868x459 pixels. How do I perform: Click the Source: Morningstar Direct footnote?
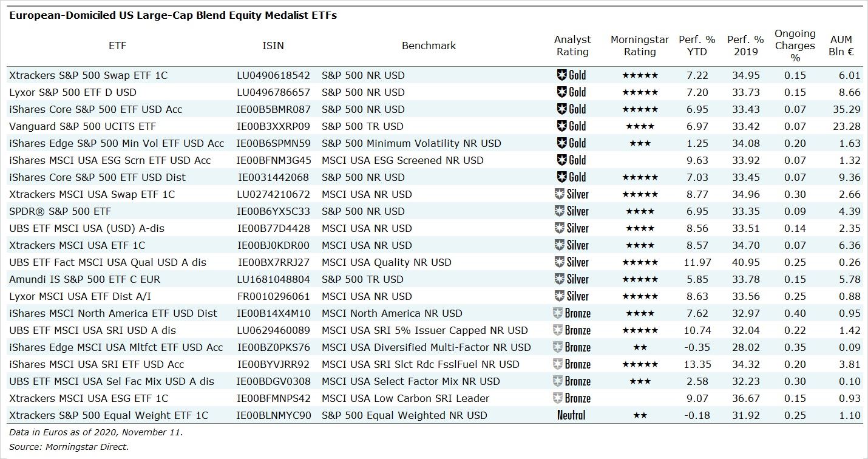(x=69, y=446)
